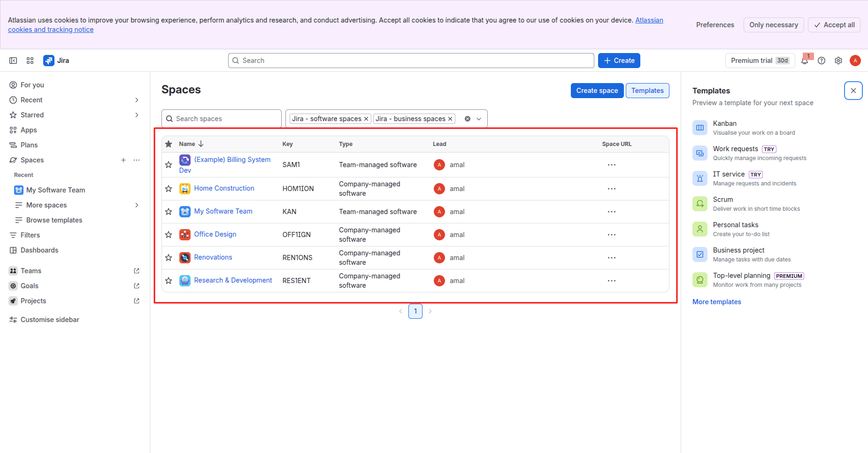Star the Office Design space
Viewport: 868px width, 453px height.
tap(169, 235)
